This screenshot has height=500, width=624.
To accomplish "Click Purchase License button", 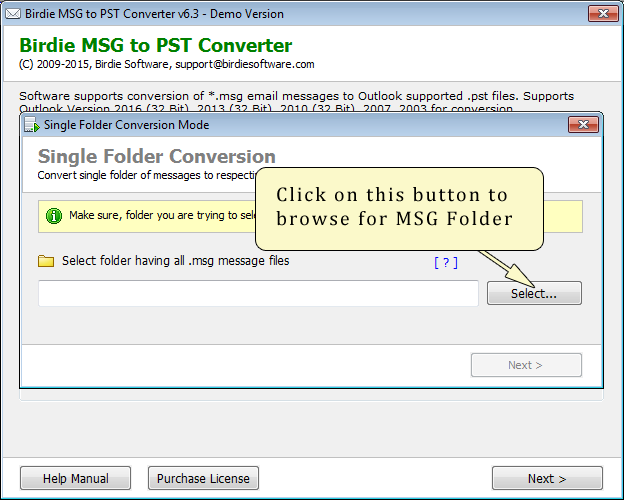I will [x=203, y=478].
